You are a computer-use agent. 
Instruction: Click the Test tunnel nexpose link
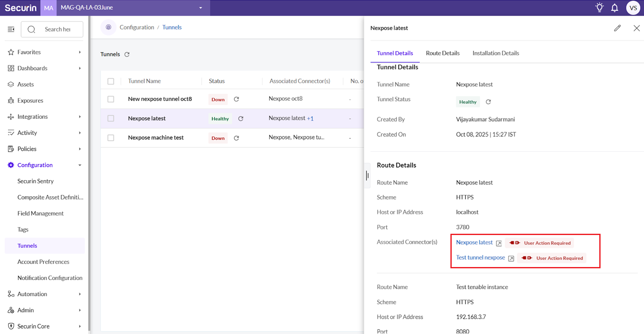click(480, 258)
